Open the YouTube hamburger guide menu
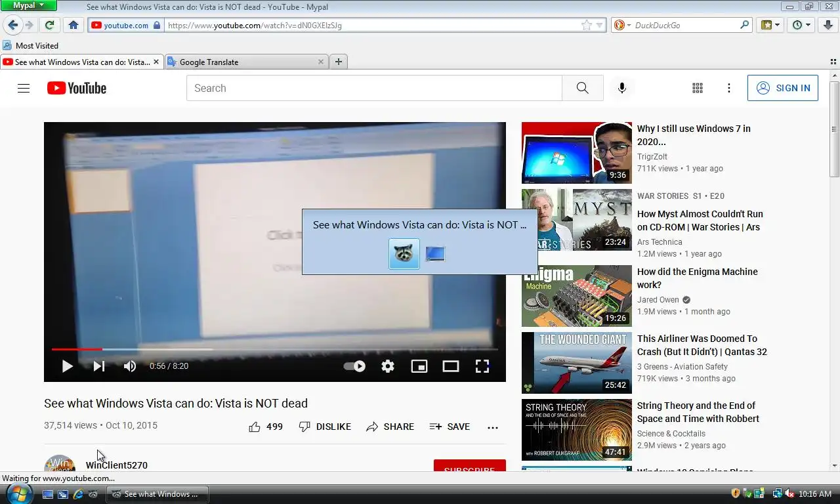 coord(24,88)
